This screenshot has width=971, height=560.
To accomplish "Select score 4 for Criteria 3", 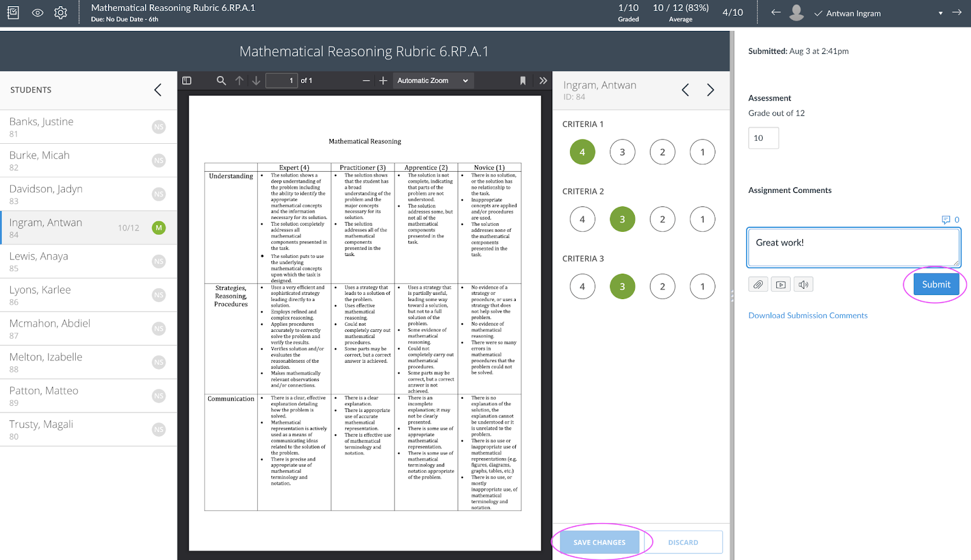I will pos(582,286).
